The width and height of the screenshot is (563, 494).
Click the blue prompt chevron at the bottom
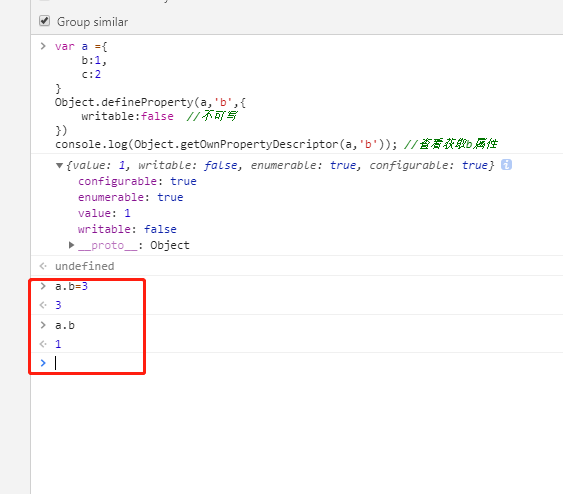(x=43, y=363)
